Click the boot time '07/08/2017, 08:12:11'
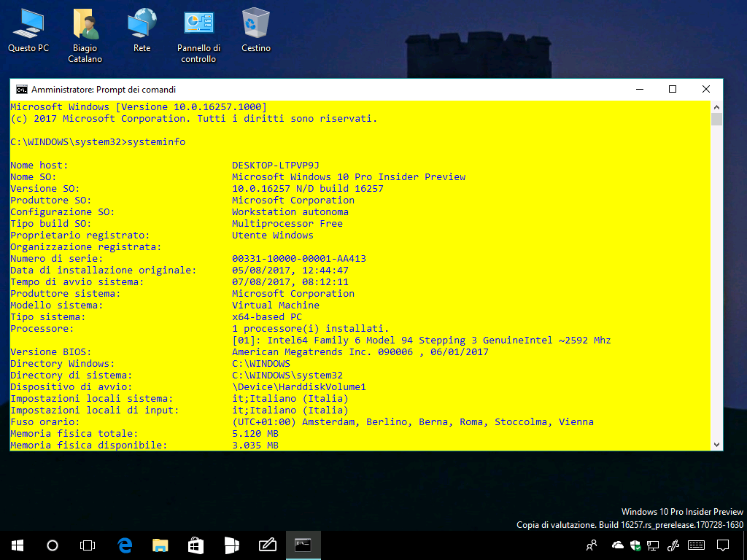747x560 pixels. click(290, 282)
